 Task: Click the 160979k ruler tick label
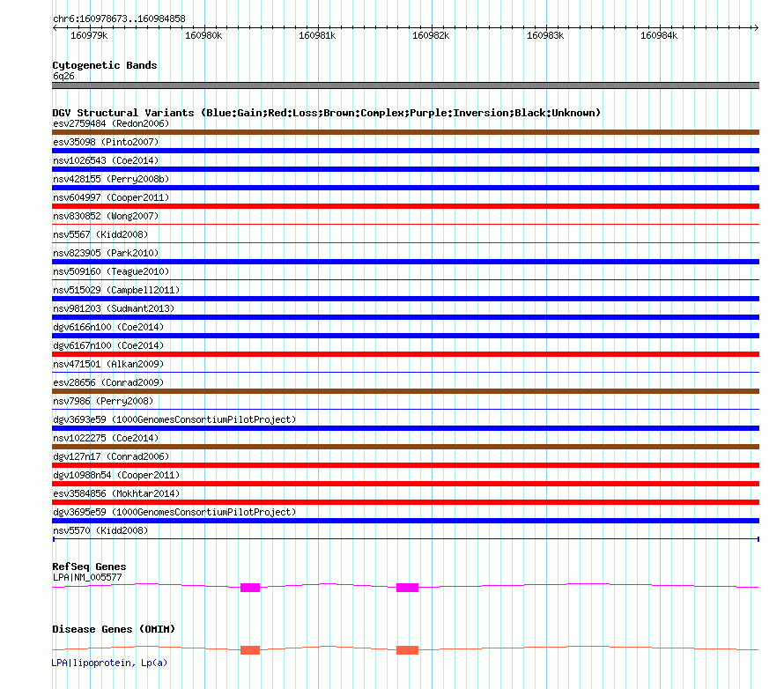(x=89, y=35)
